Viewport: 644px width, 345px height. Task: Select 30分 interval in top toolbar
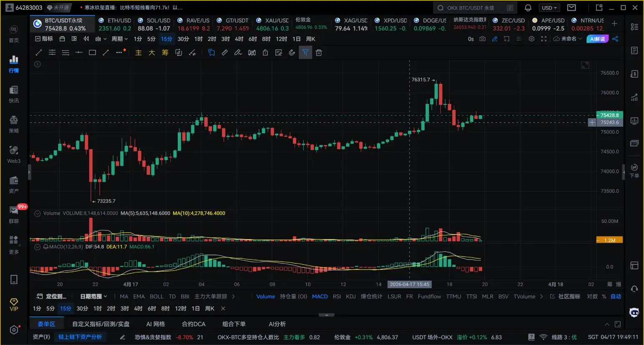point(183,39)
